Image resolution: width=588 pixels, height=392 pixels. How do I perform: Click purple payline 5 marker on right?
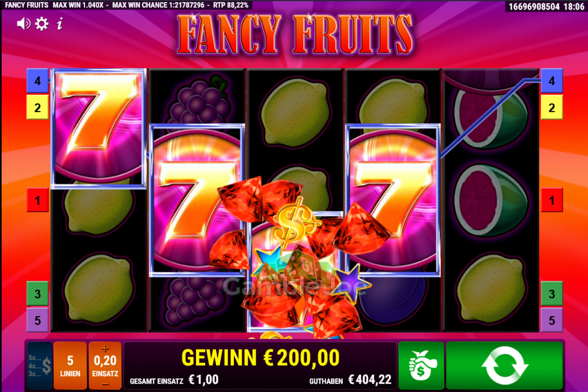pyautogui.click(x=551, y=320)
